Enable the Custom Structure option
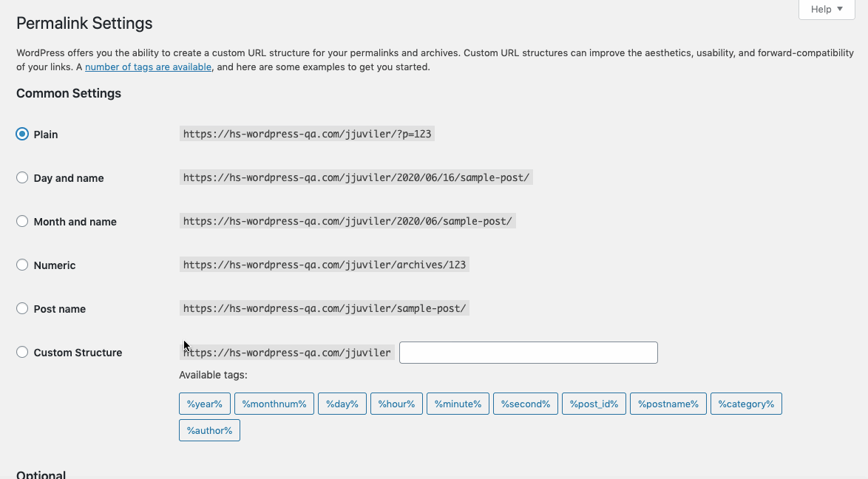868x479 pixels. [22, 353]
